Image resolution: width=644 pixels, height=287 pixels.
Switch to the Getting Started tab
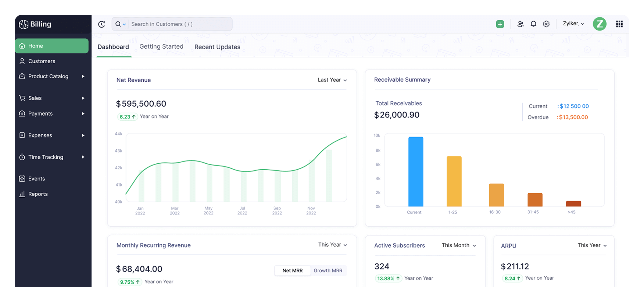click(x=161, y=47)
